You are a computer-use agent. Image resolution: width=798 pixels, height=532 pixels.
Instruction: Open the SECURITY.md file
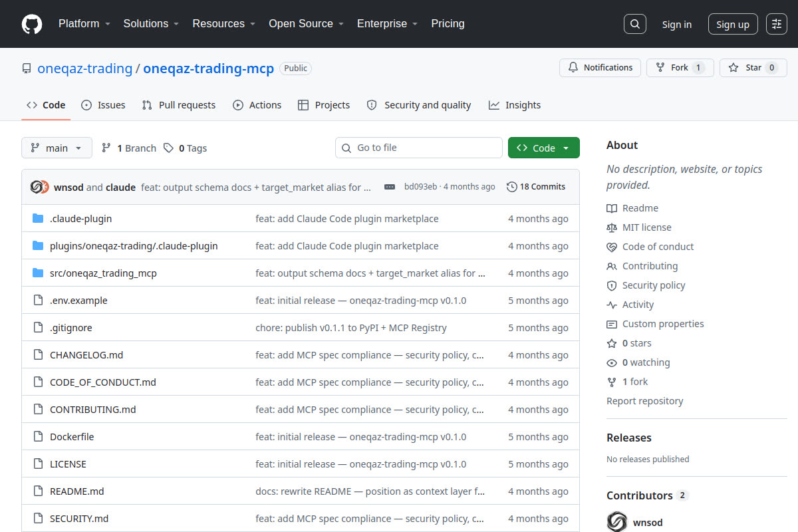[x=79, y=519]
